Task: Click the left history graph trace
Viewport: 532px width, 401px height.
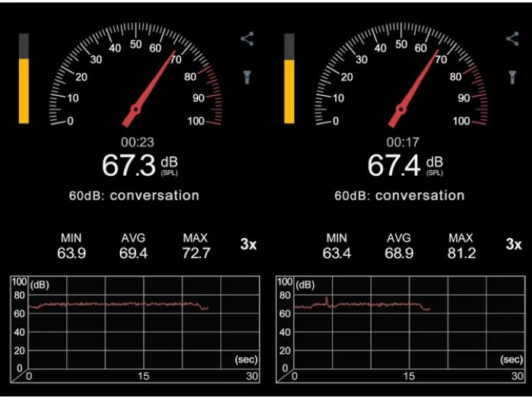Action: click(119, 305)
